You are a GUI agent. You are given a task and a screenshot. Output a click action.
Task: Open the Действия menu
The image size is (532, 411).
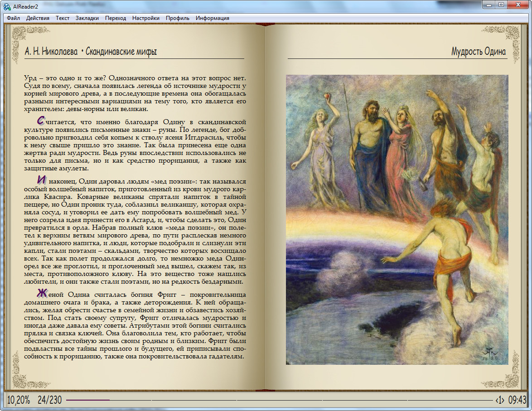(x=38, y=18)
